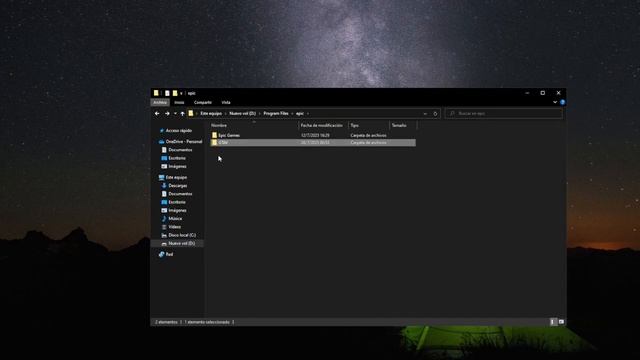This screenshot has width=640, height=360.
Task: Go up one folder level
Action: [182, 113]
